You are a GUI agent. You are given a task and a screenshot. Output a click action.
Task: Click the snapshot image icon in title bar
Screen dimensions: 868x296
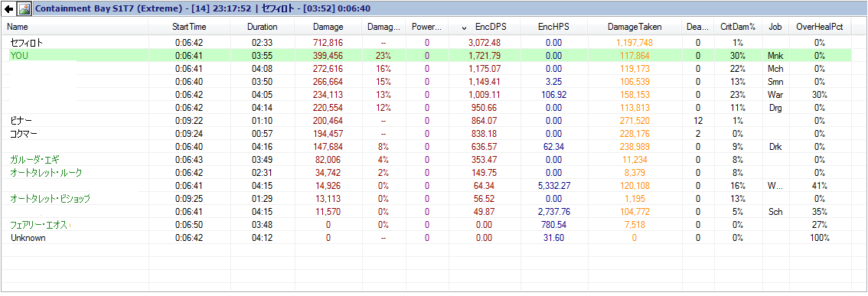pos(24,8)
